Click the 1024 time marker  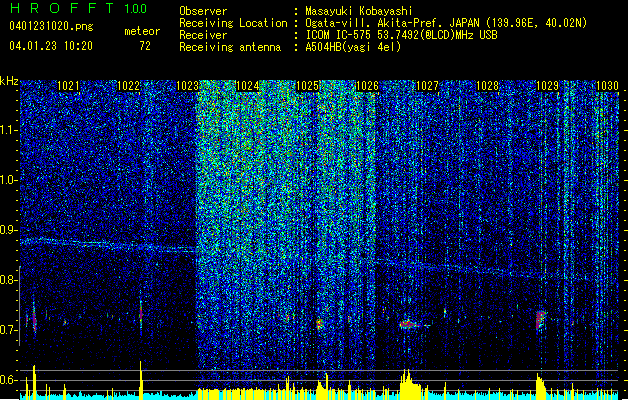pyautogui.click(x=248, y=86)
